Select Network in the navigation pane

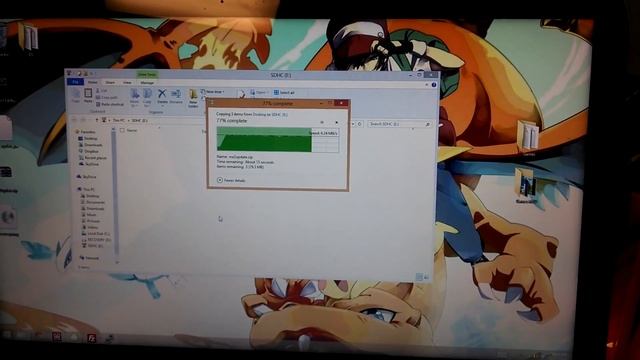(x=89, y=258)
